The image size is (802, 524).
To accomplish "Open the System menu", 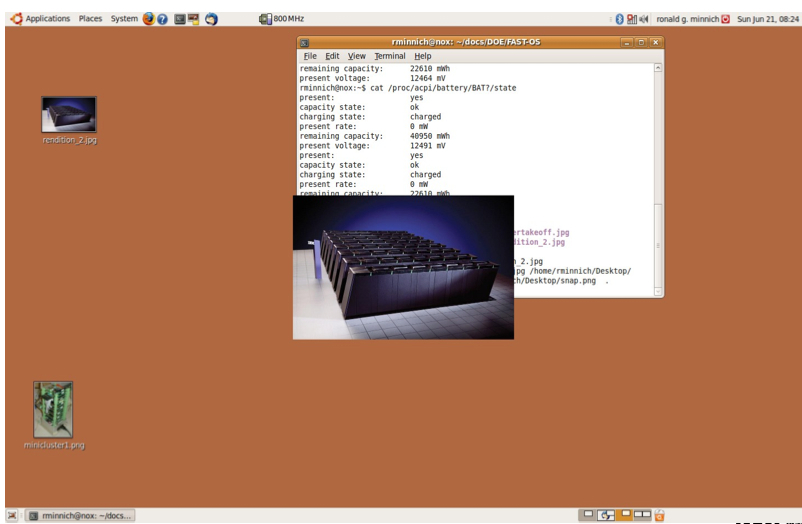I will point(124,19).
